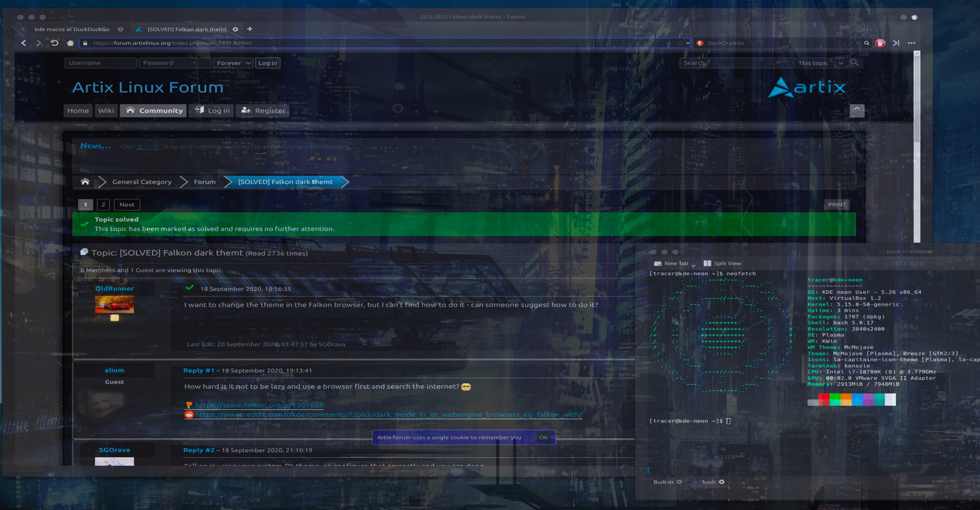Open the AdBlock icon in toolbar
980x510 pixels.
[x=880, y=43]
